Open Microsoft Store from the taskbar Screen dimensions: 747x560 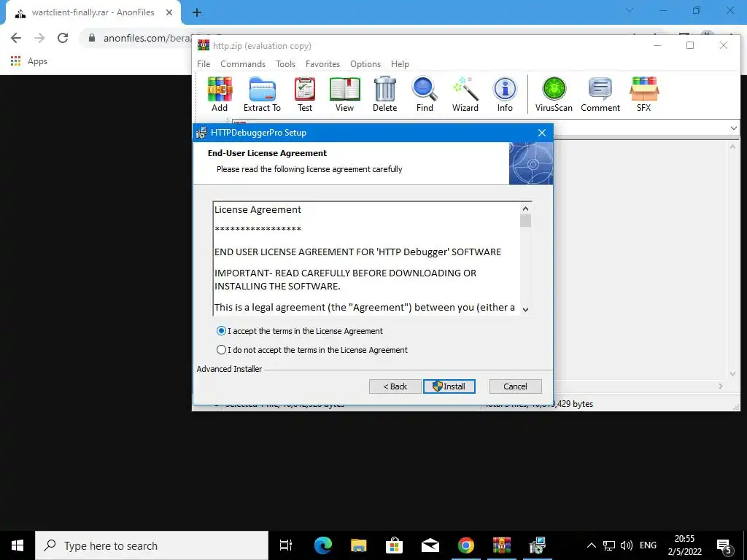point(395,545)
